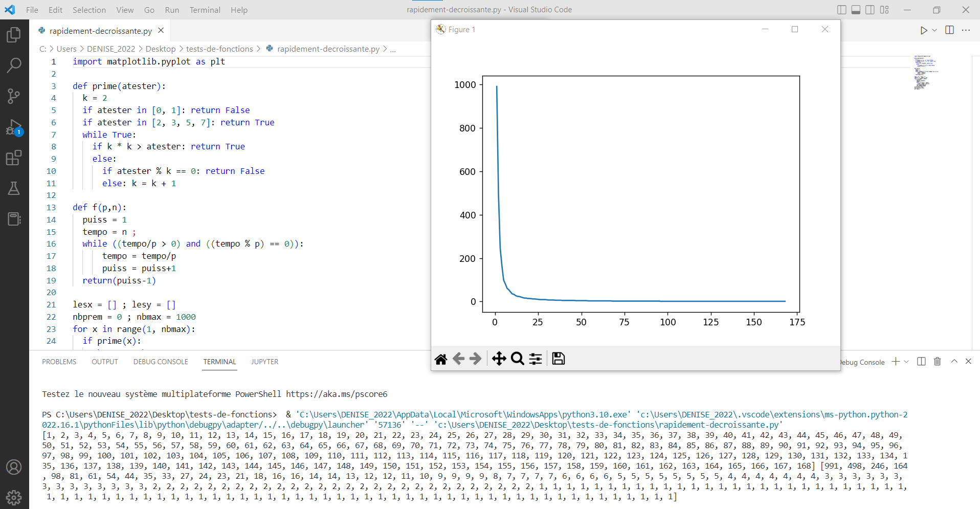Save the figure with the disk icon

559,359
